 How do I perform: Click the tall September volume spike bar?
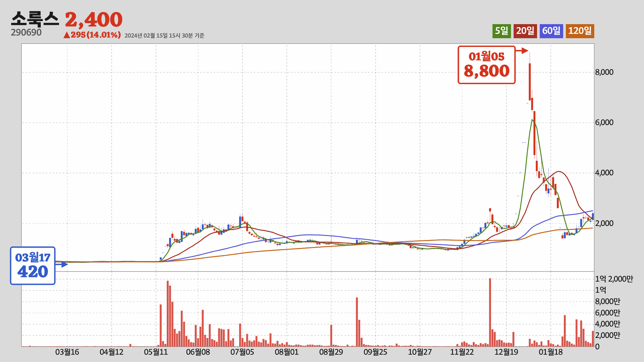click(x=357, y=322)
